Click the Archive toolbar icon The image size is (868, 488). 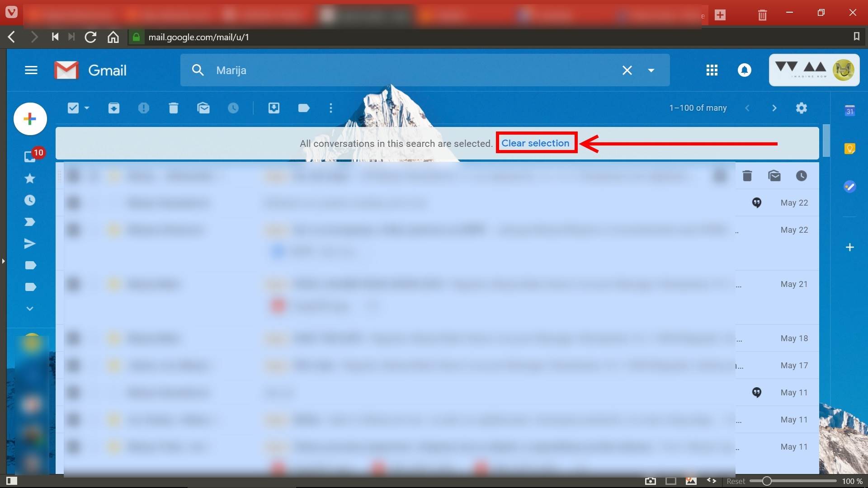coord(113,108)
